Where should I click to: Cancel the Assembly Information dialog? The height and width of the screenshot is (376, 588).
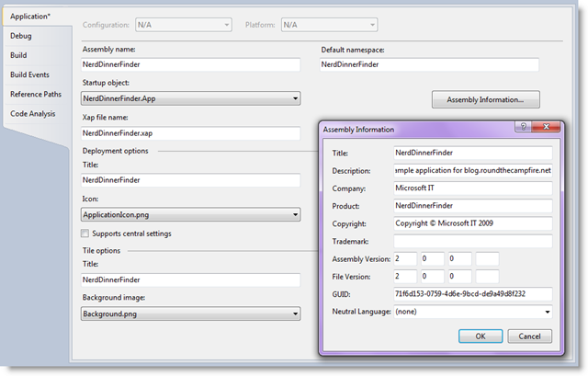tap(529, 336)
